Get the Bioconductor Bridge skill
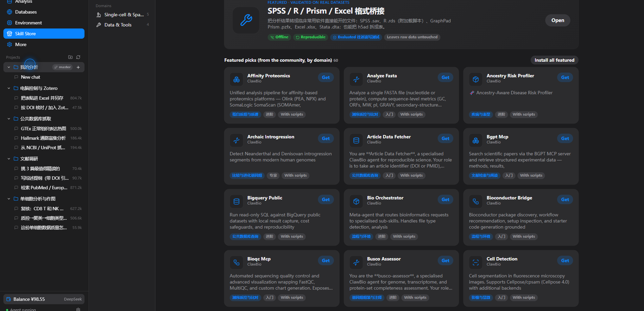 pos(565,200)
